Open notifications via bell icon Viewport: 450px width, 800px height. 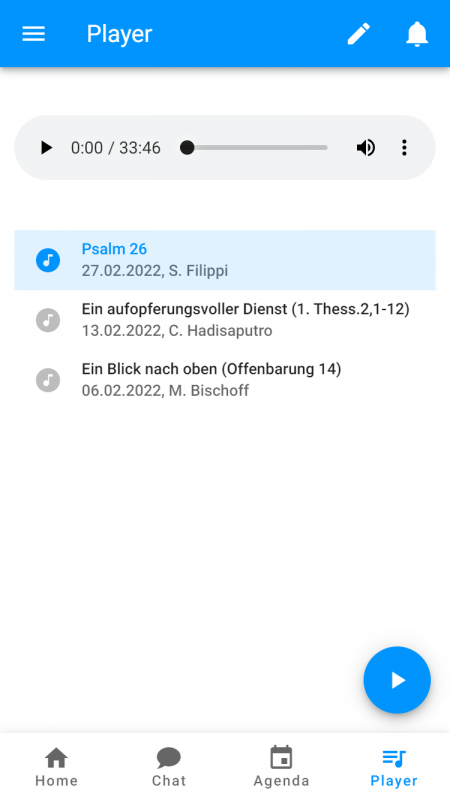pyautogui.click(x=417, y=34)
